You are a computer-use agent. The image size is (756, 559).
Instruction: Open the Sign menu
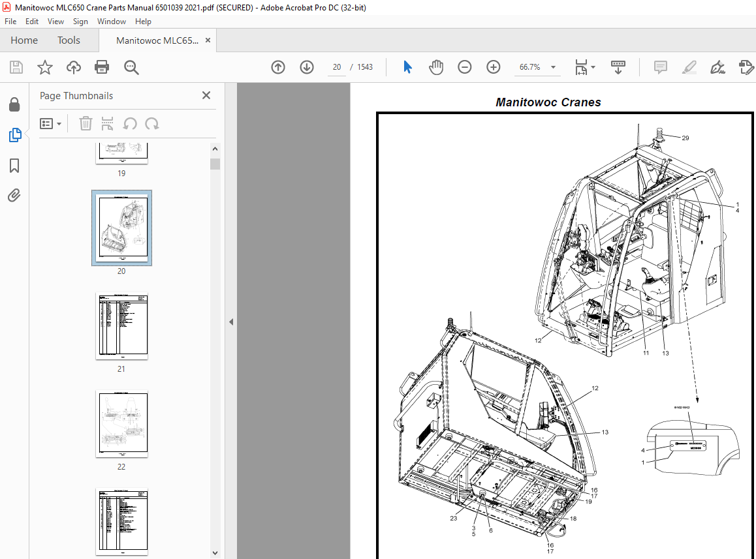click(80, 22)
